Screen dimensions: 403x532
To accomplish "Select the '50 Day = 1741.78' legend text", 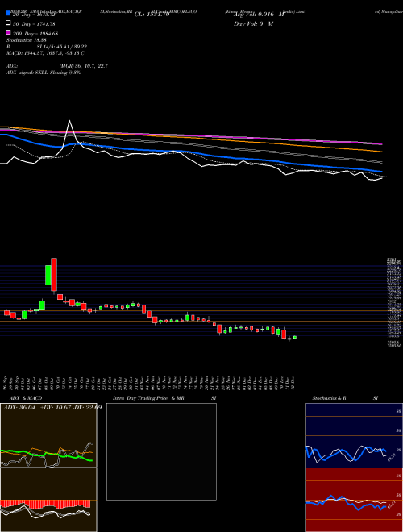I will pyautogui.click(x=34, y=24).
